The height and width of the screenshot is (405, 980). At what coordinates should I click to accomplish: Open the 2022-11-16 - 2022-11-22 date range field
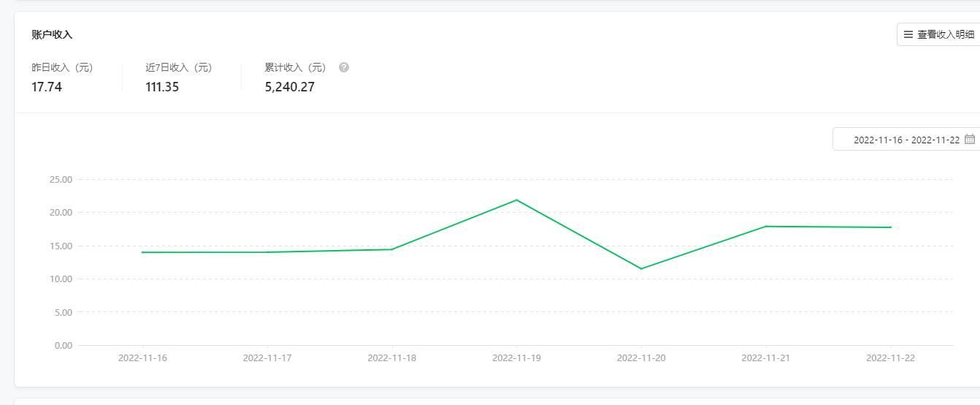point(906,140)
